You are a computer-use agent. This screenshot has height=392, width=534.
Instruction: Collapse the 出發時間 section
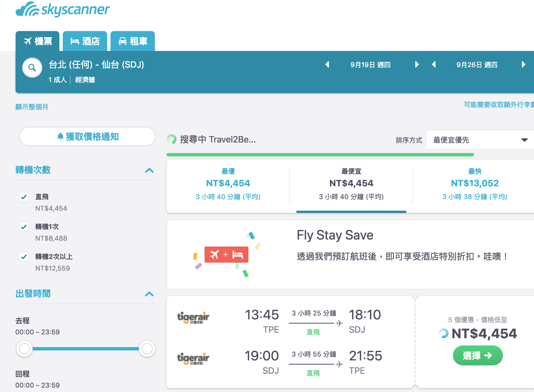[149, 294]
